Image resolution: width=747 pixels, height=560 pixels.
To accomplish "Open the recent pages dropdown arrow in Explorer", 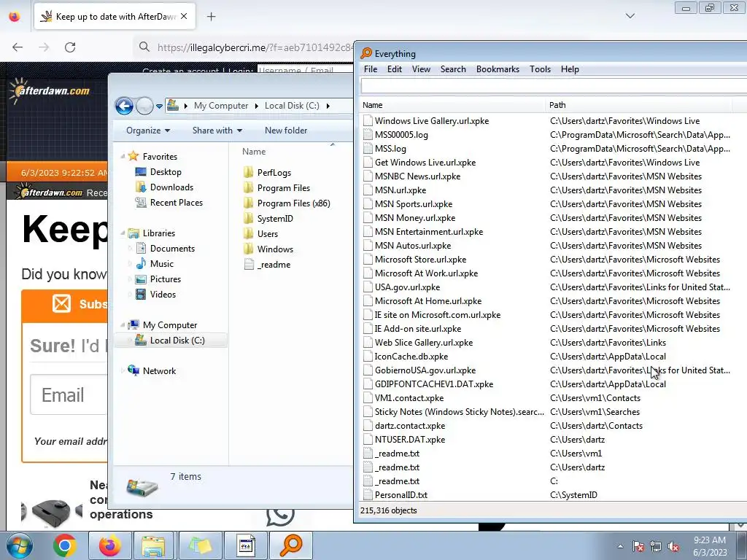I will (159, 106).
